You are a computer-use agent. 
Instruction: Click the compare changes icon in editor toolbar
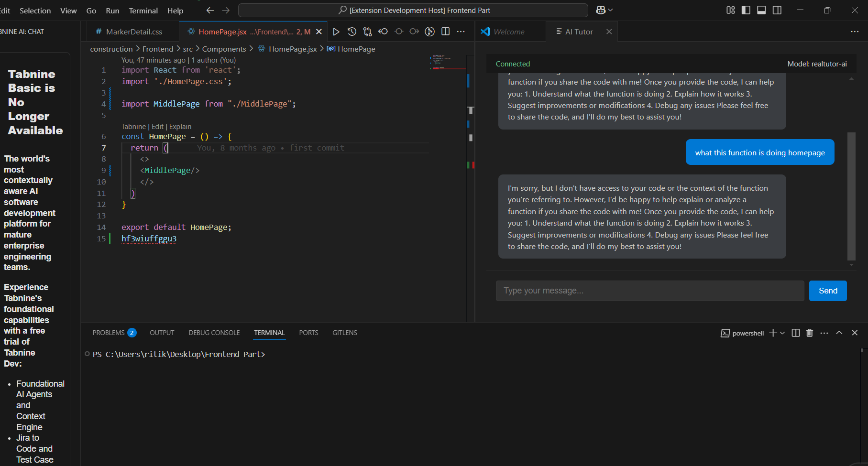[x=367, y=32]
